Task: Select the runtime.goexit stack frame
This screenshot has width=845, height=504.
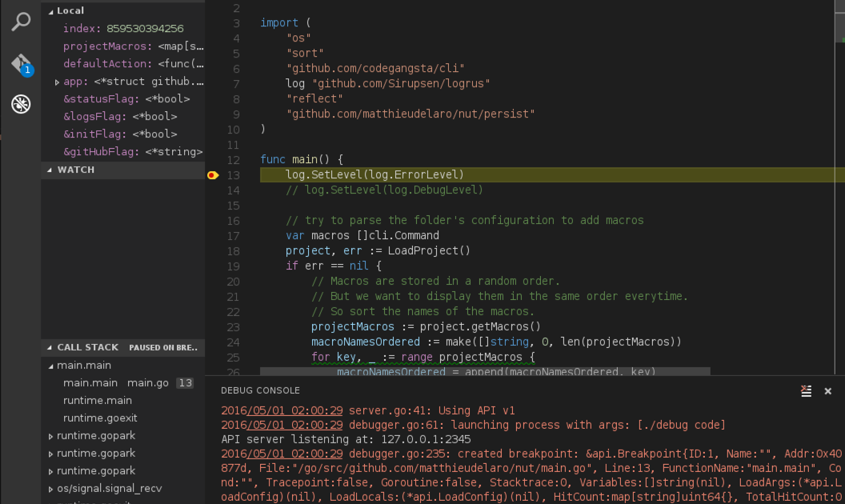Action: [x=123, y=418]
